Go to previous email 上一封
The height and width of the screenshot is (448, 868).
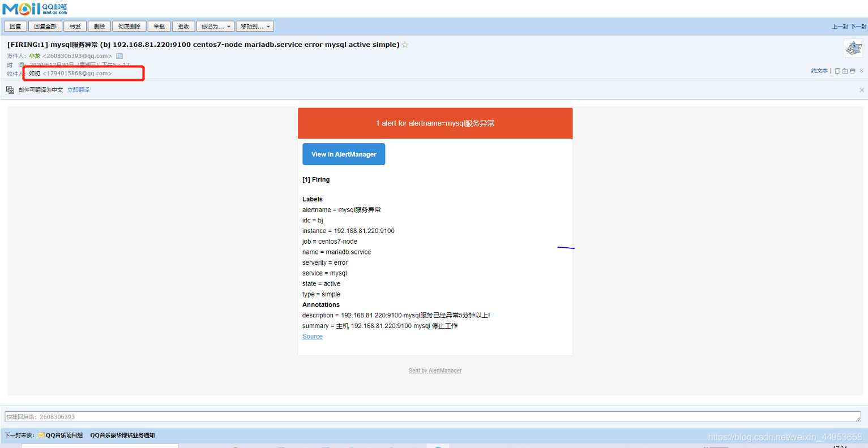point(840,27)
